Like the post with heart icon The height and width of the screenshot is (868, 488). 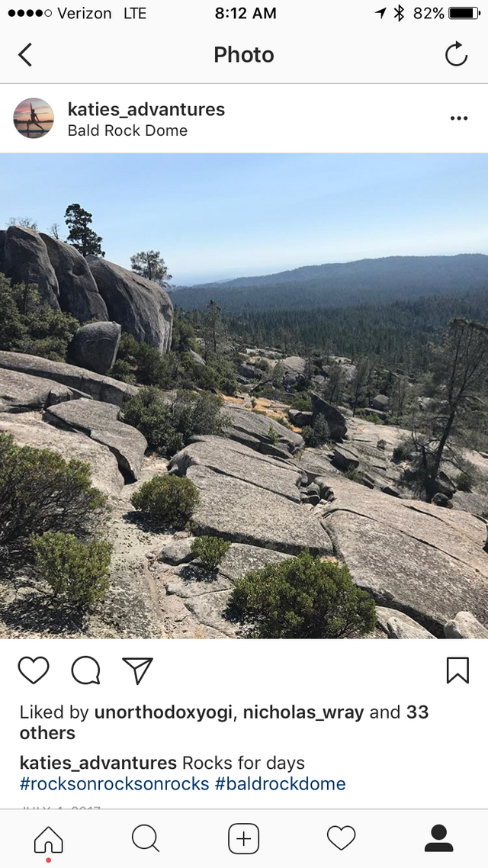(34, 670)
